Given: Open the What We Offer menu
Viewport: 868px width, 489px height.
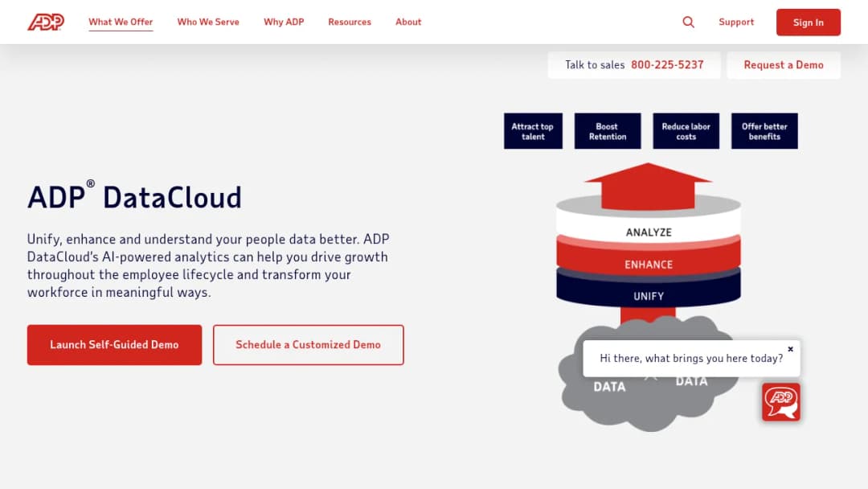Looking at the screenshot, I should 121,23.
